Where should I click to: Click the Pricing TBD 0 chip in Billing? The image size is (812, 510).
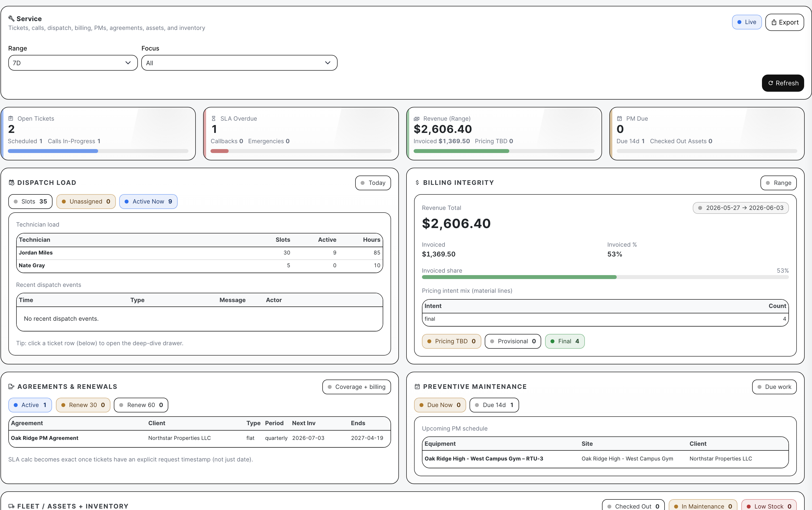click(451, 341)
